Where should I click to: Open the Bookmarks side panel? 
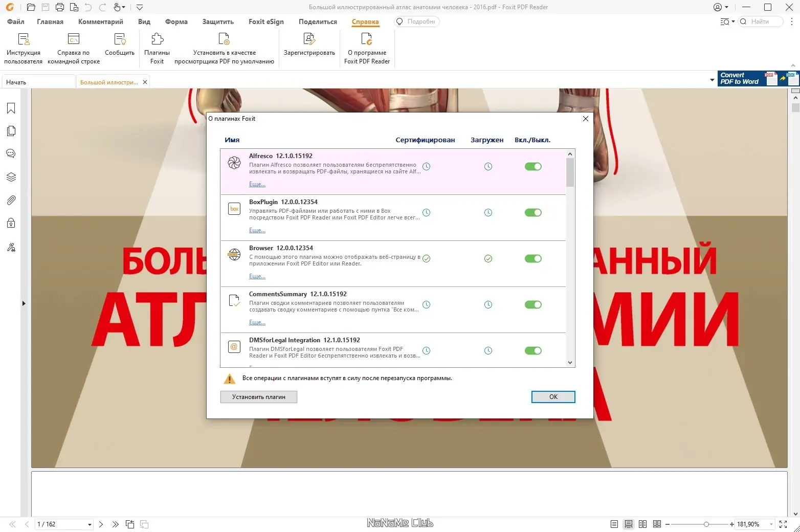[x=11, y=108]
